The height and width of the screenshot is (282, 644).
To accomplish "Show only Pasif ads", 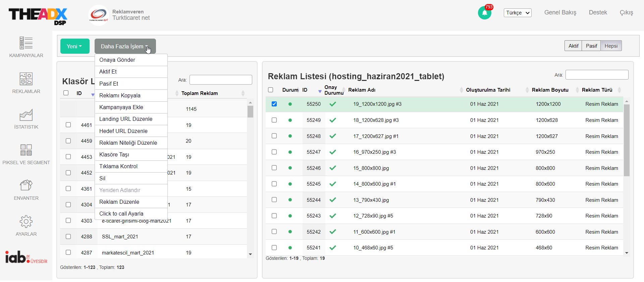I will [591, 46].
